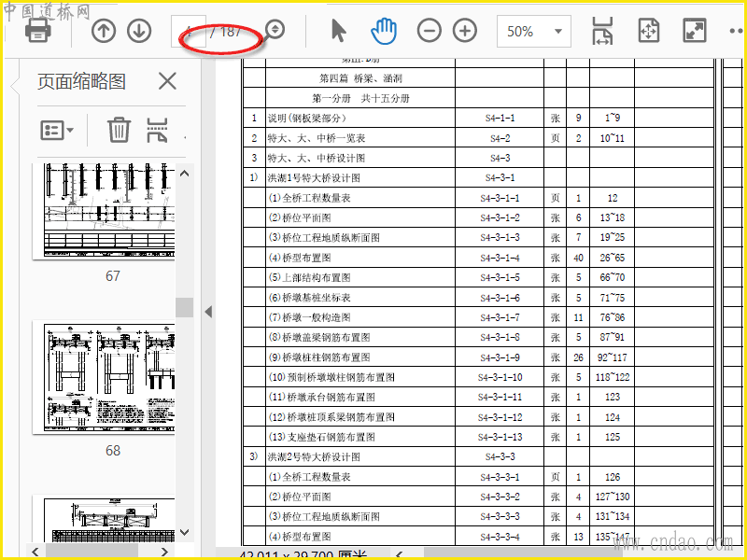The width and height of the screenshot is (747, 560).
Task: Click page range '92~117' cell
Action: pos(613,357)
